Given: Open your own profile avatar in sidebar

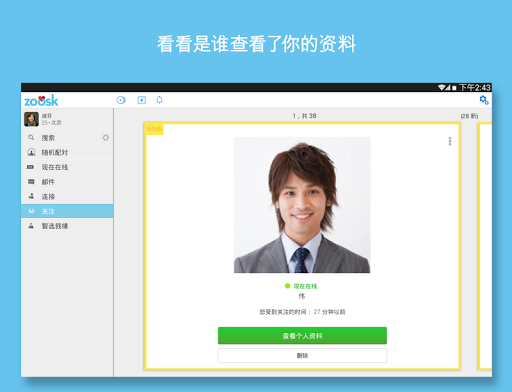Looking at the screenshot, I should coord(31,119).
